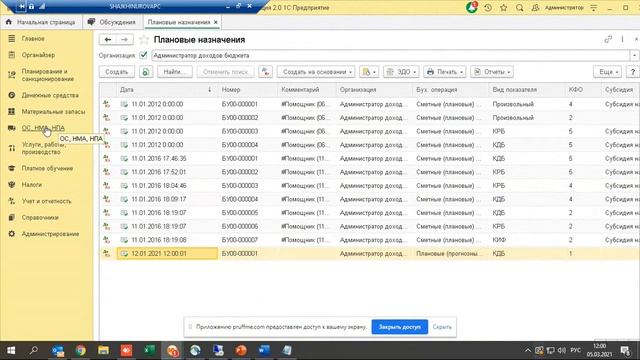640x360 pixels.
Task: Click the Найти... button
Action: coord(175,72)
